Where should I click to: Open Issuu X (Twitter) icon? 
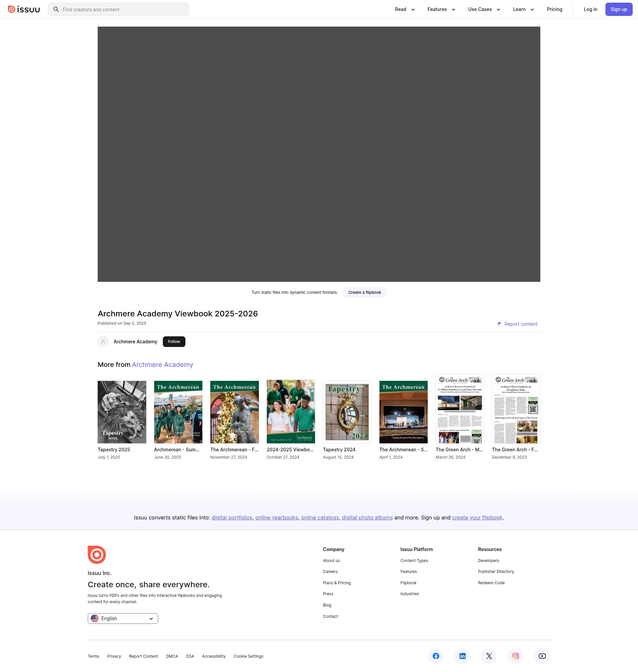[489, 656]
